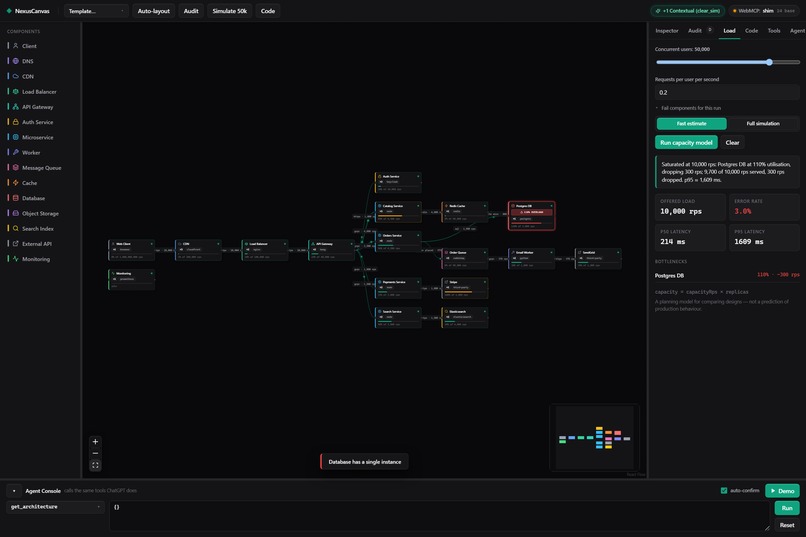Collapse the Agent Console panel
Image resolution: width=806 pixels, height=537 pixels.
[14, 491]
